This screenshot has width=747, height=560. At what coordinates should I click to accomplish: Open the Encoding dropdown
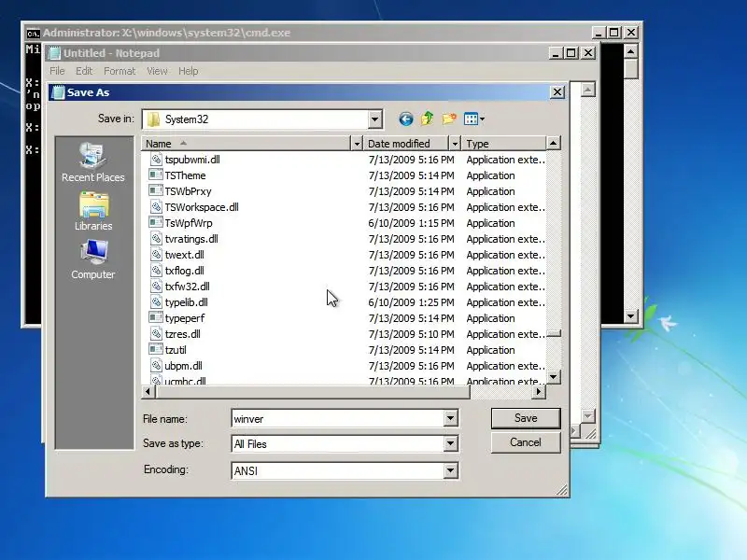point(450,470)
